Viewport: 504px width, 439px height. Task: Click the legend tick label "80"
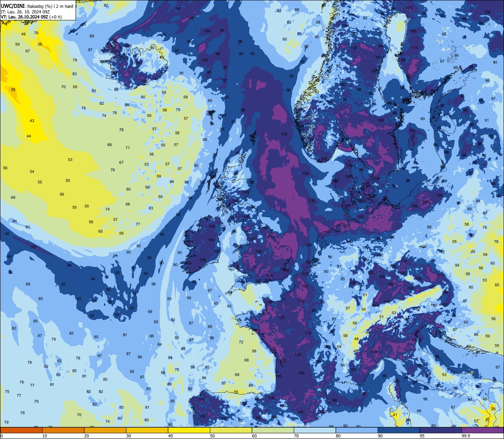[x=338, y=435]
